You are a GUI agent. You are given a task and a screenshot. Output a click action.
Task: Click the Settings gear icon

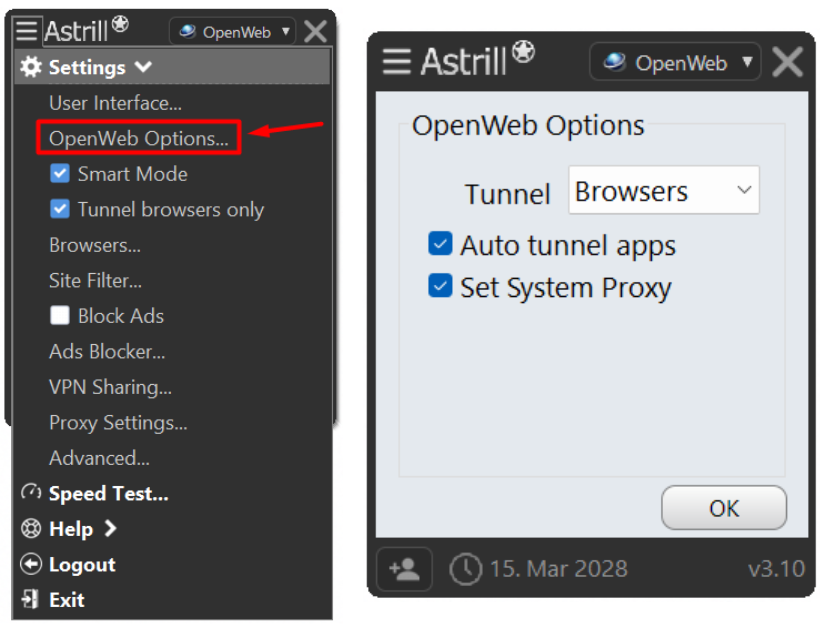[x=31, y=67]
